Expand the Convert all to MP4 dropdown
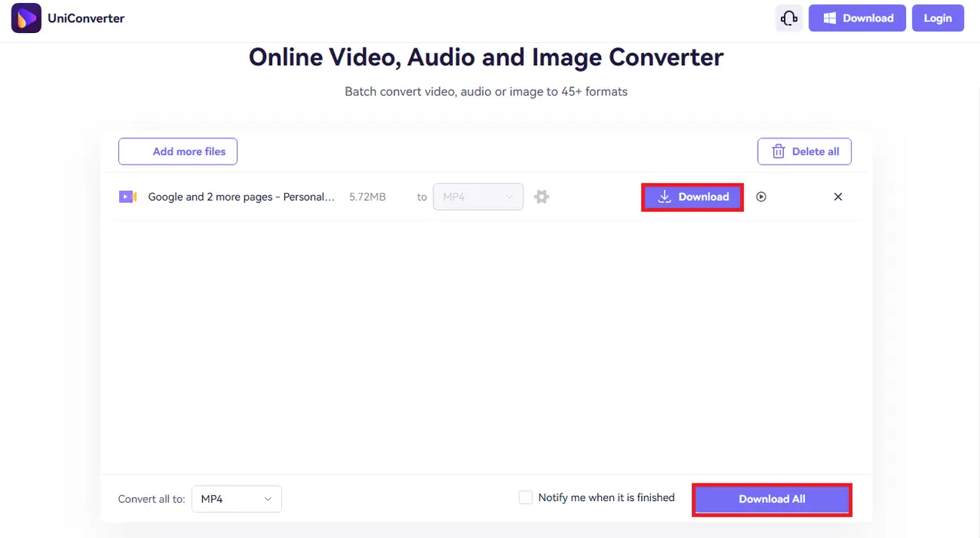This screenshot has height=538, width=980. pyautogui.click(x=237, y=499)
